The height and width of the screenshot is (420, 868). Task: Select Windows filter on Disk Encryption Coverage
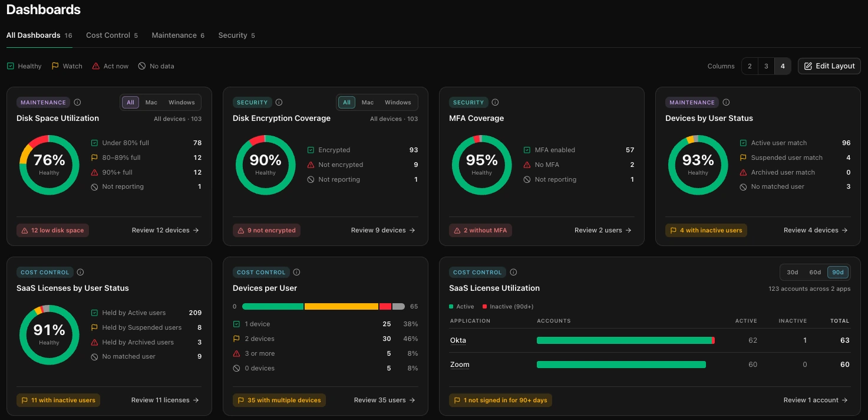pos(398,103)
